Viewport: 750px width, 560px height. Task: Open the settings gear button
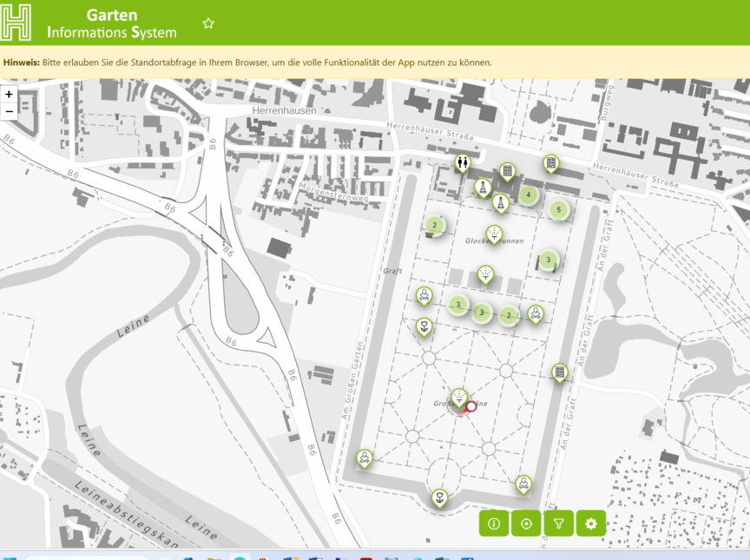[x=591, y=524]
